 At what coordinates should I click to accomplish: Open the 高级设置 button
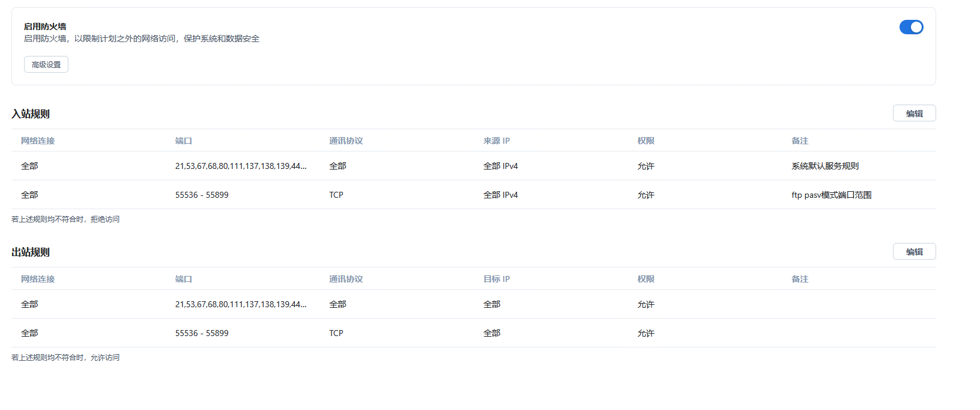(x=46, y=64)
